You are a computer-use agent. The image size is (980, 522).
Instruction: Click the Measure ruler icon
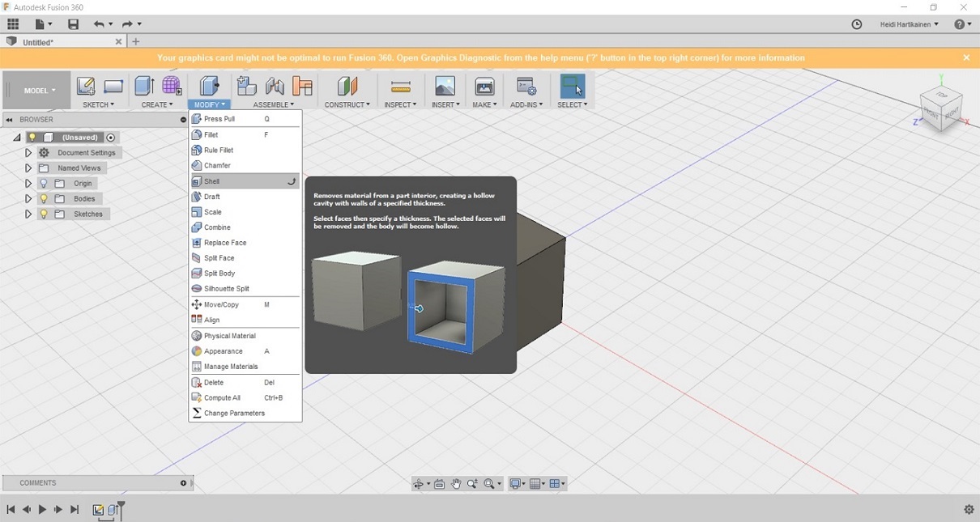[400, 86]
